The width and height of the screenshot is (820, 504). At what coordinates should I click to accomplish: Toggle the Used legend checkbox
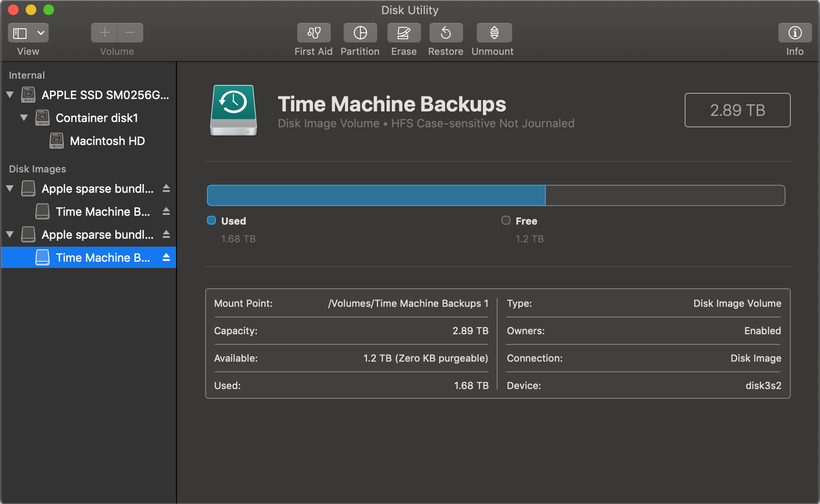point(211,220)
